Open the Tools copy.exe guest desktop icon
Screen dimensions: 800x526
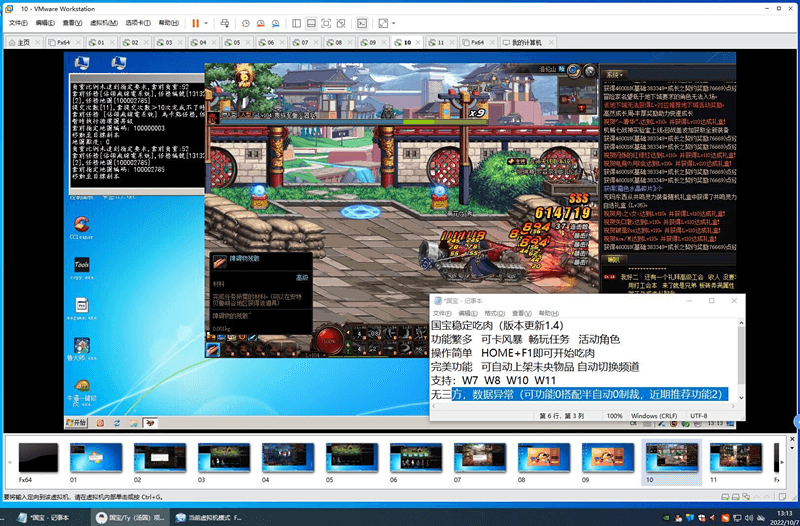pyautogui.click(x=82, y=268)
